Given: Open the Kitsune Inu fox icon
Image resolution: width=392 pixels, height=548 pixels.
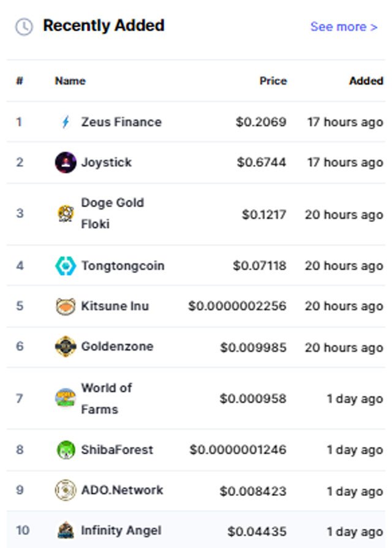Looking at the screenshot, I should (66, 306).
